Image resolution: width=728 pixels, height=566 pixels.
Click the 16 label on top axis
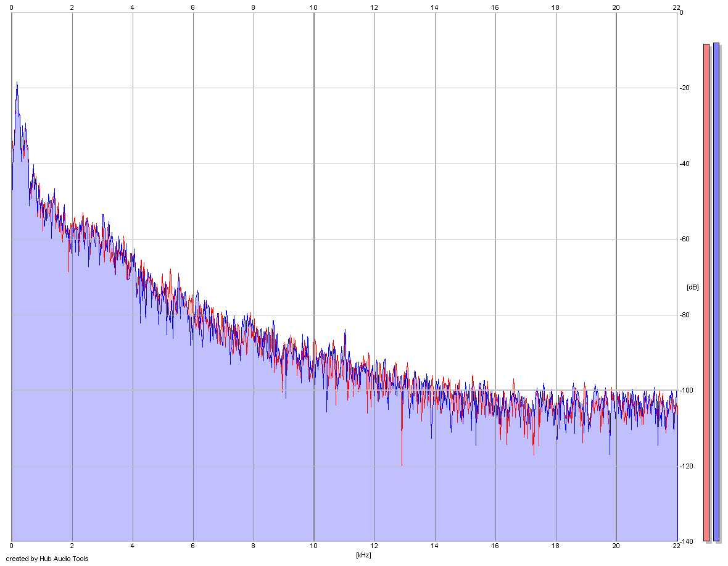click(495, 7)
